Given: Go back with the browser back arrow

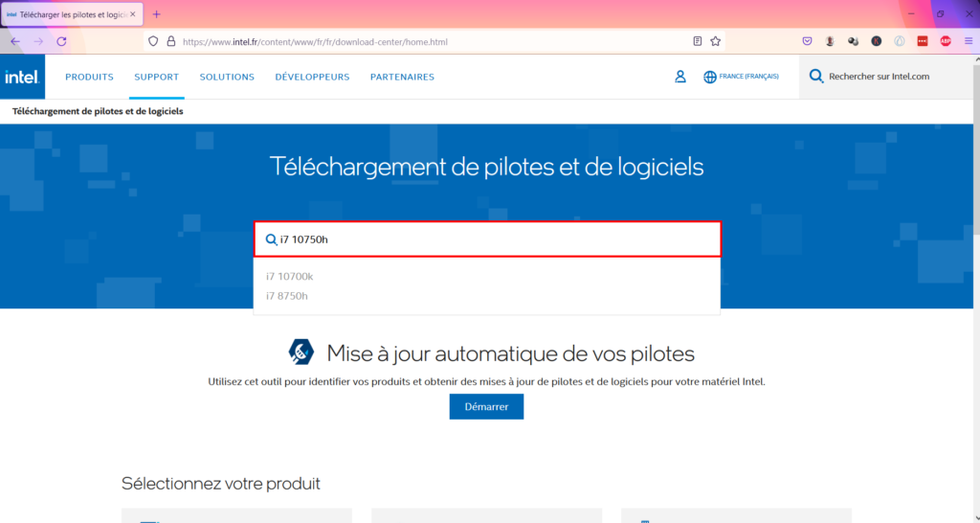Looking at the screenshot, I should coord(15,41).
